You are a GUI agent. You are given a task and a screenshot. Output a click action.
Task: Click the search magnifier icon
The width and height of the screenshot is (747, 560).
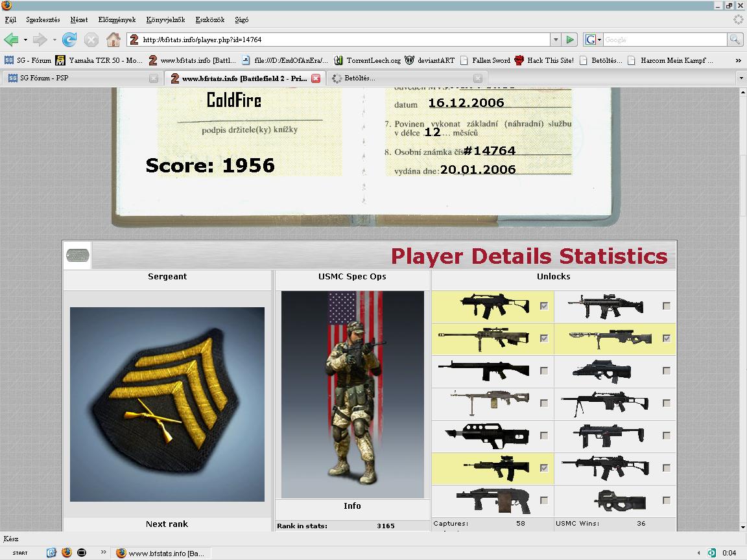click(735, 40)
